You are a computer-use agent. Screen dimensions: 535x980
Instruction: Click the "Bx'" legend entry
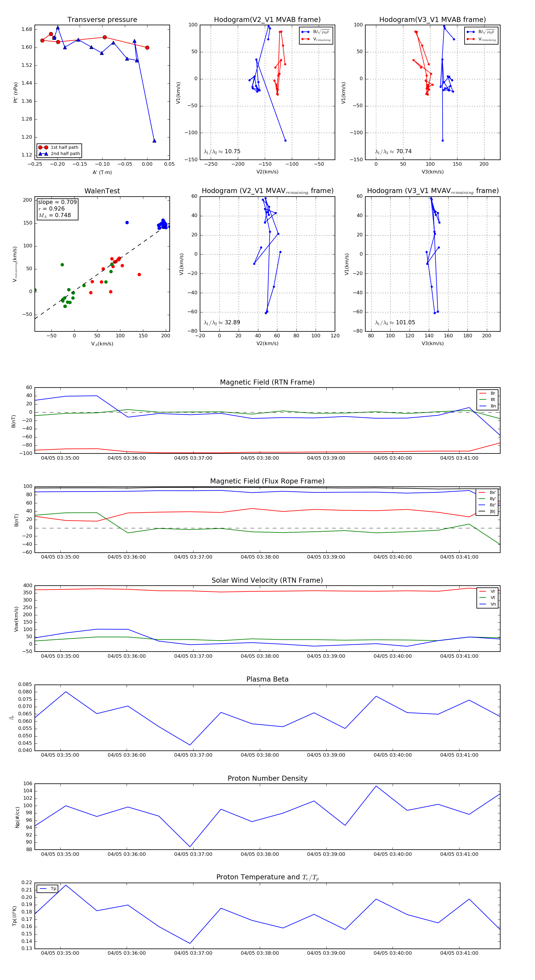coord(487,492)
